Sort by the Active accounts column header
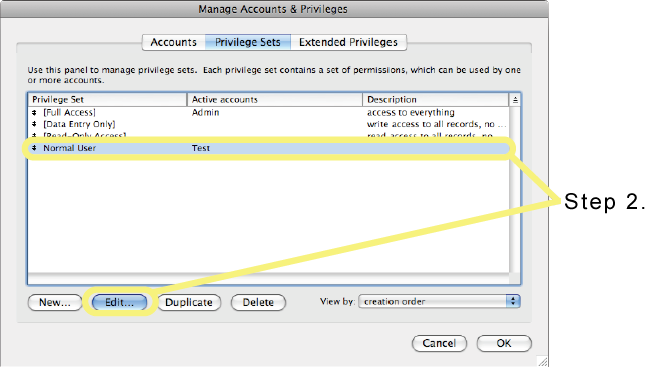The width and height of the screenshot is (652, 367). pos(275,100)
